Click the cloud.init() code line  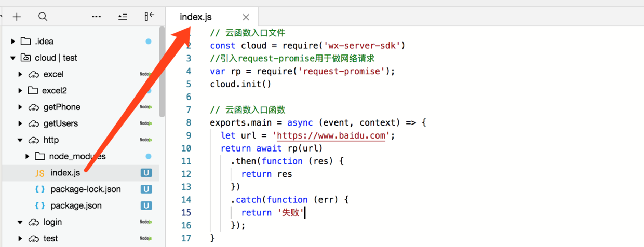click(x=240, y=84)
